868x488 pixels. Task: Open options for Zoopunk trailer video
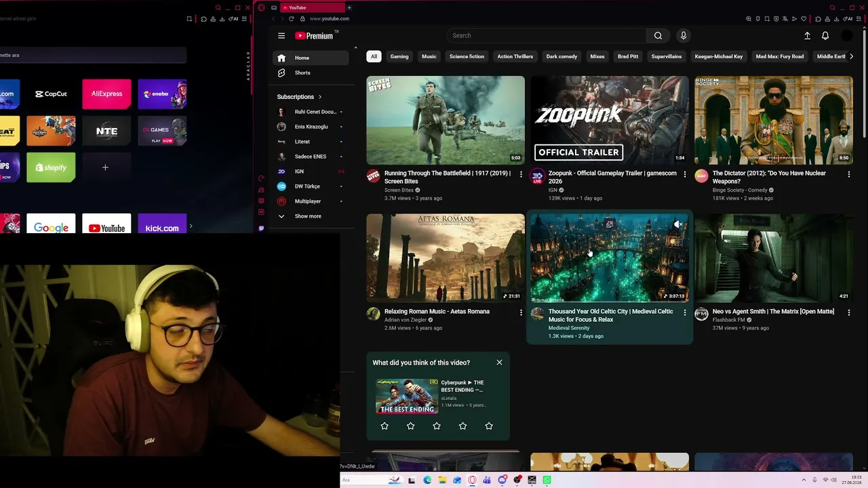685,174
